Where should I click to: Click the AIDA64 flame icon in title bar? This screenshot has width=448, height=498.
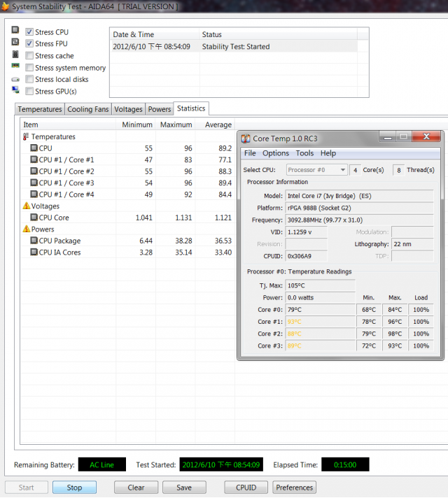tap(5, 6)
